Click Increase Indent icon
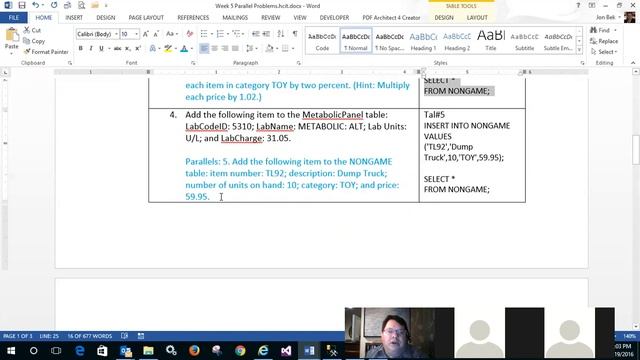Screen dimensions: 640x360 click(266, 34)
